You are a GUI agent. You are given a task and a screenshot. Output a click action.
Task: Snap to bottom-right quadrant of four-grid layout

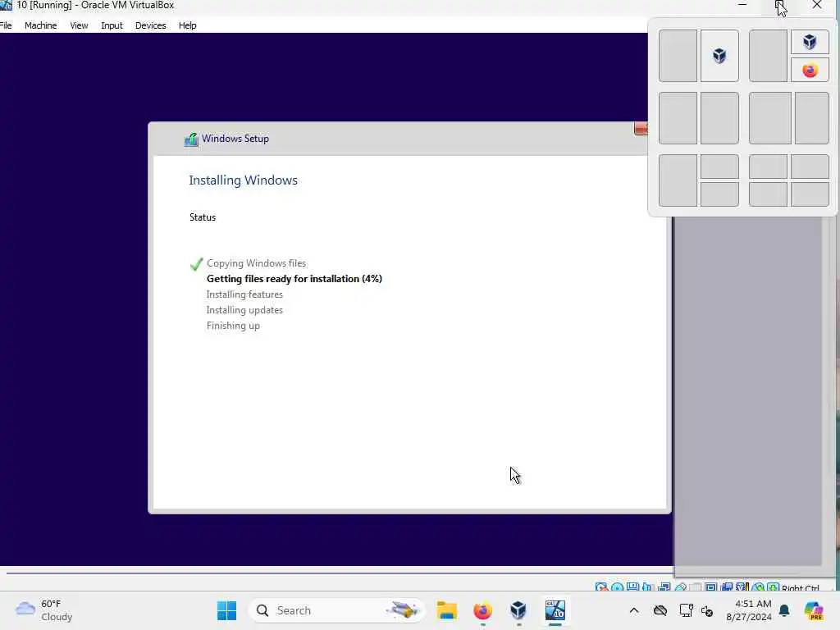click(810, 194)
